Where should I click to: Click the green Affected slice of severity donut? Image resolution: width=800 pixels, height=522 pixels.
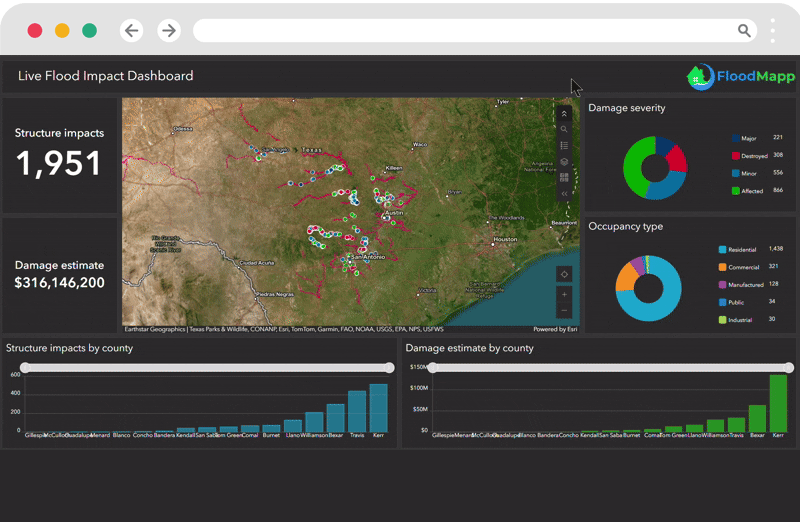click(x=633, y=167)
